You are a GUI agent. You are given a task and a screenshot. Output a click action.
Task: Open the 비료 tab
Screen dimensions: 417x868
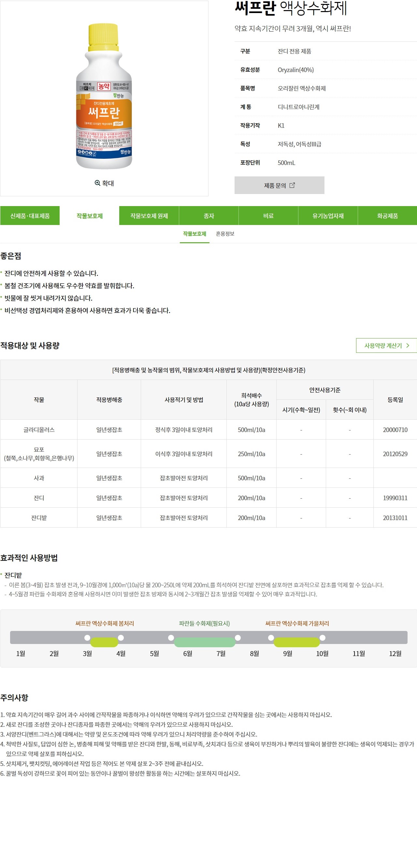click(x=268, y=216)
